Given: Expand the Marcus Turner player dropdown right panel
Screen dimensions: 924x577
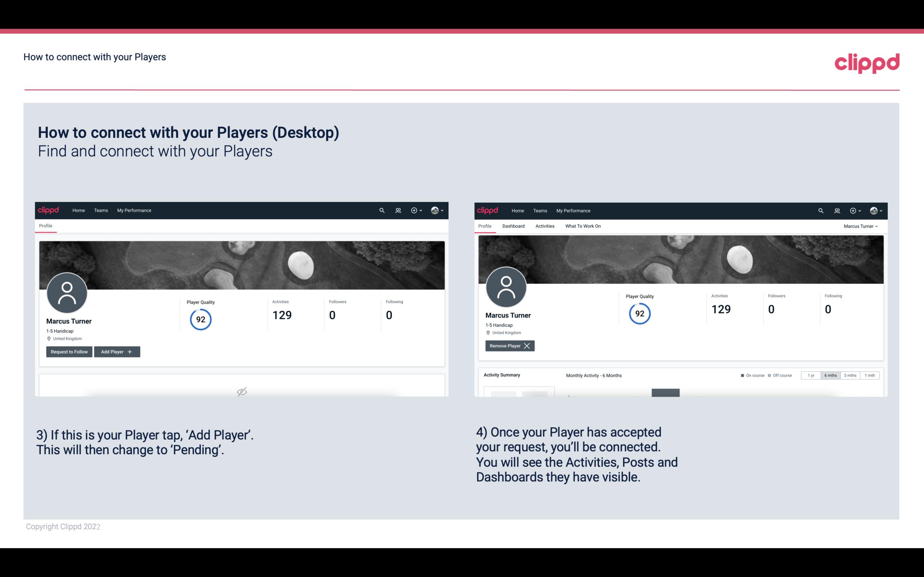Looking at the screenshot, I should pos(861,226).
